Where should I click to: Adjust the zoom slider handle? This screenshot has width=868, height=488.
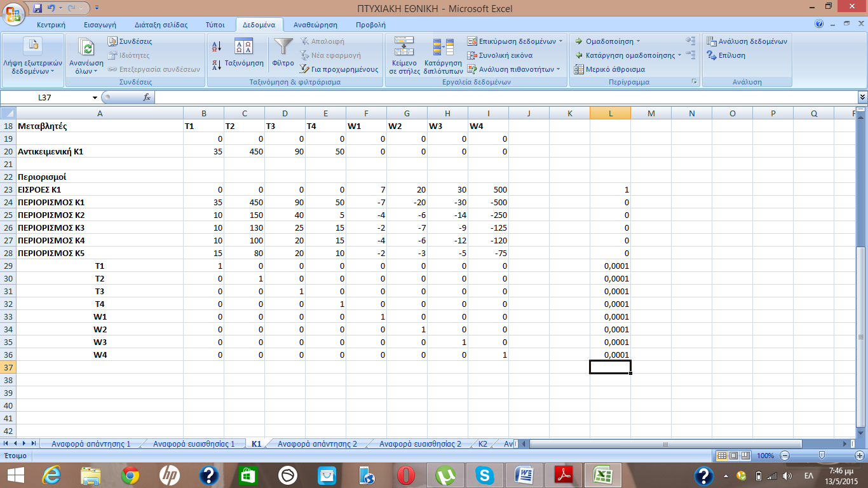pos(822,456)
